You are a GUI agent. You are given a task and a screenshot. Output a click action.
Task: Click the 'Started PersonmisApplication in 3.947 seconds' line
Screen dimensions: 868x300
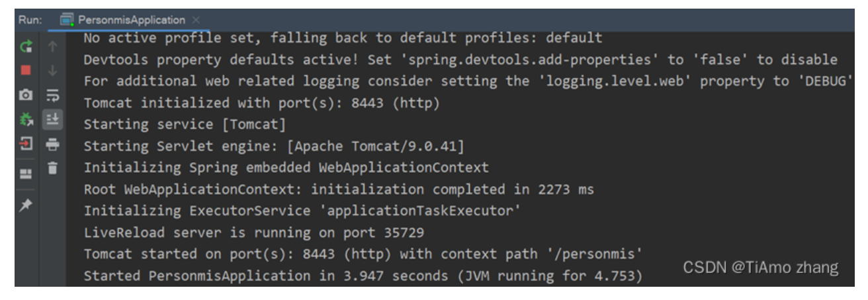[x=363, y=275]
